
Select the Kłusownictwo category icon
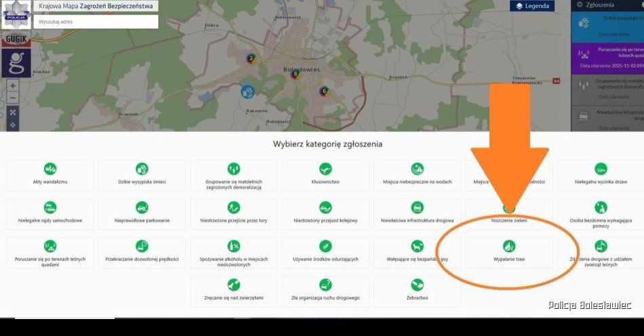pos(325,169)
